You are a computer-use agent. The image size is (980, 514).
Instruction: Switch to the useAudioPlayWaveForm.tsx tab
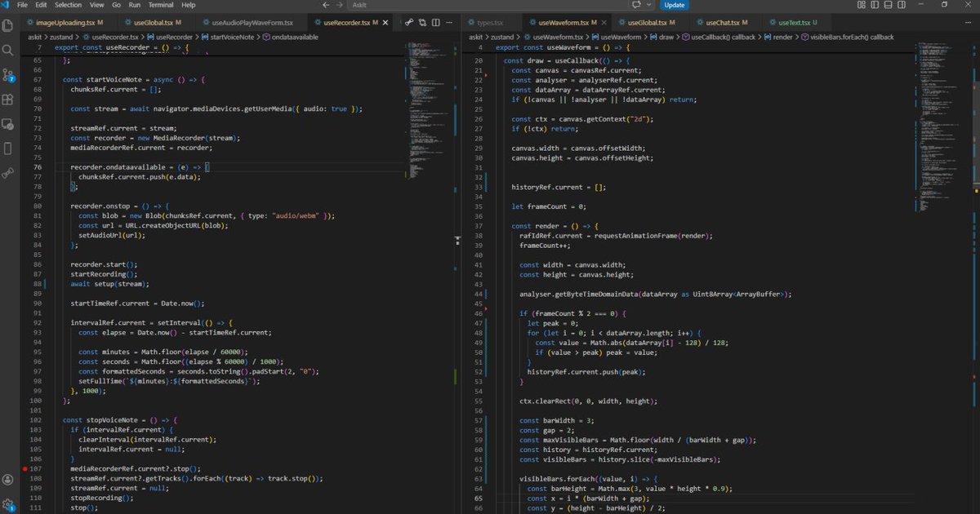click(251, 22)
